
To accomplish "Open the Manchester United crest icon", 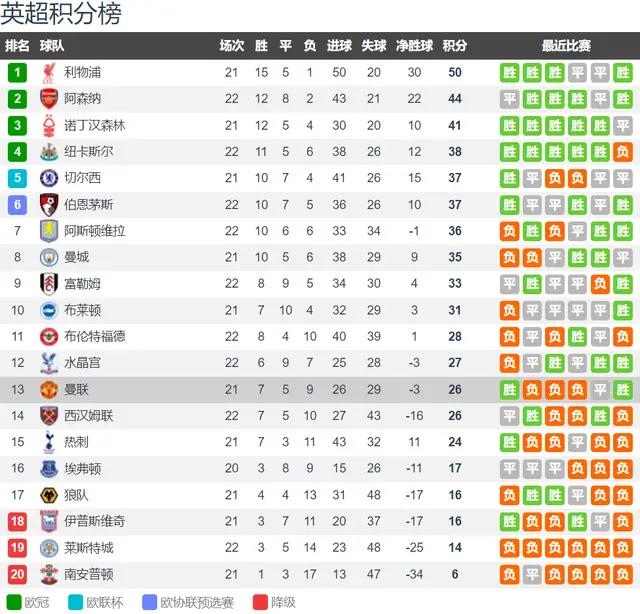I will [49, 389].
